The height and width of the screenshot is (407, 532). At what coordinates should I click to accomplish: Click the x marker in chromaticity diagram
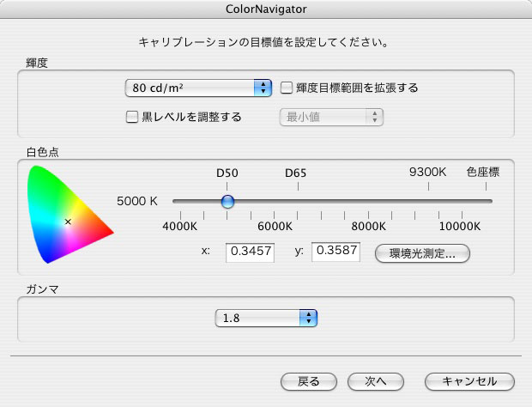tap(68, 222)
